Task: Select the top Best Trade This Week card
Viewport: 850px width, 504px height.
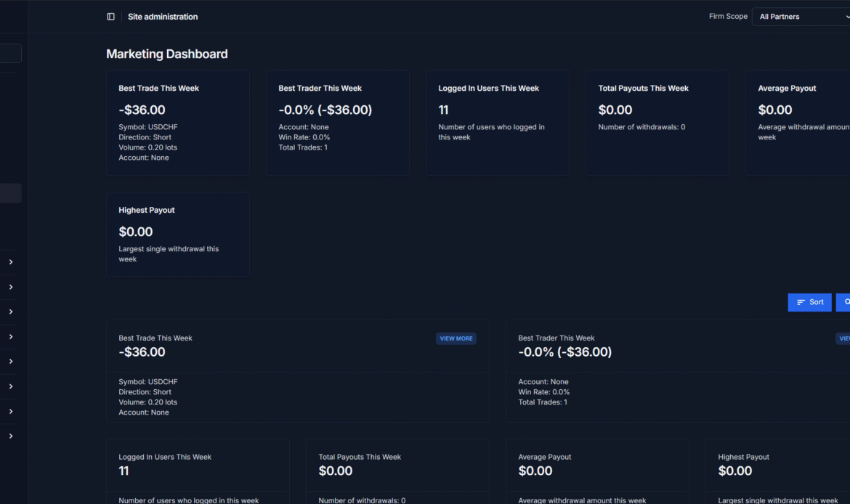Action: tap(178, 123)
